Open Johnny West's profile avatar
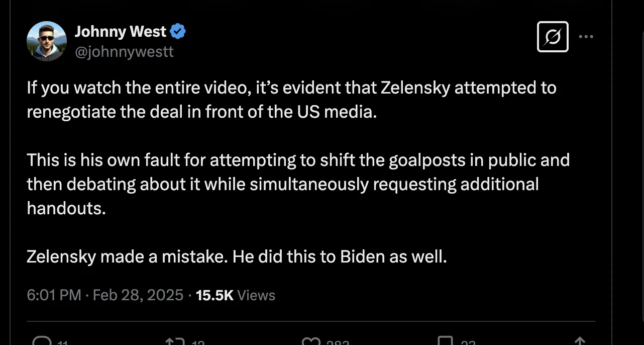This screenshot has width=644, height=345. click(46, 41)
